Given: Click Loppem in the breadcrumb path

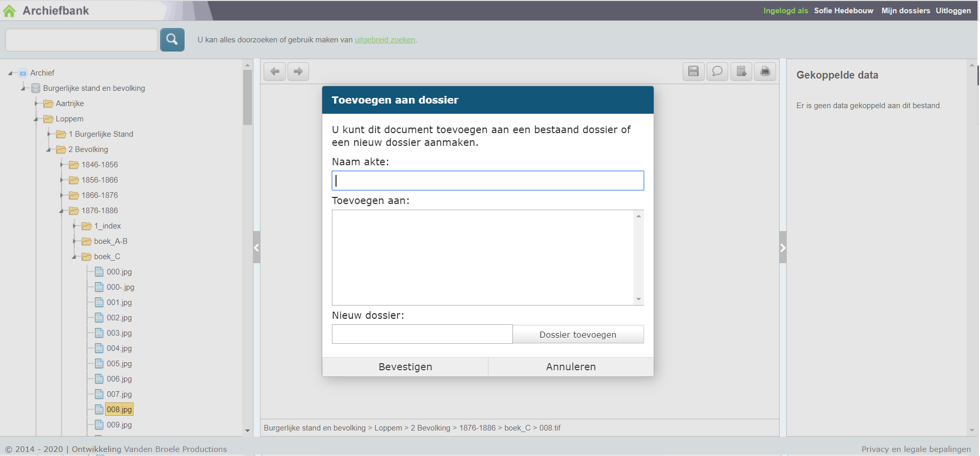Looking at the screenshot, I should [x=388, y=428].
